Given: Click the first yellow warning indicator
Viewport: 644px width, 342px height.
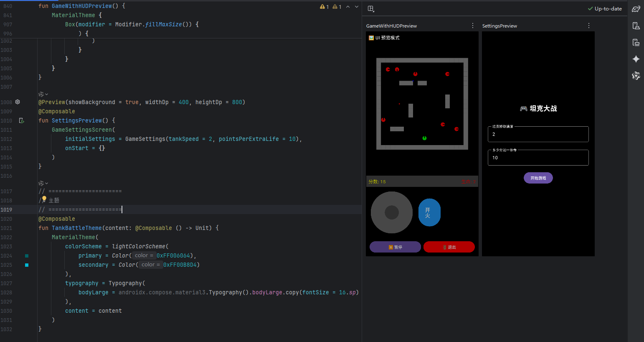Looking at the screenshot, I should [325, 7].
